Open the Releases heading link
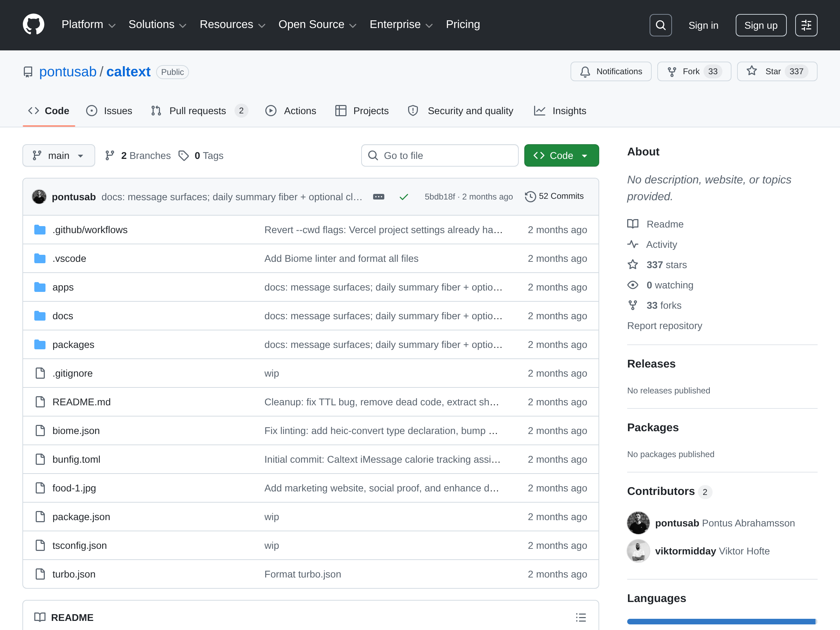 click(x=651, y=364)
